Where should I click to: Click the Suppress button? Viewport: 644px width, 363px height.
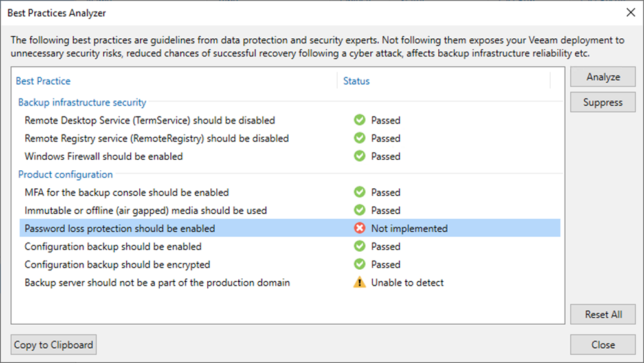(x=603, y=102)
